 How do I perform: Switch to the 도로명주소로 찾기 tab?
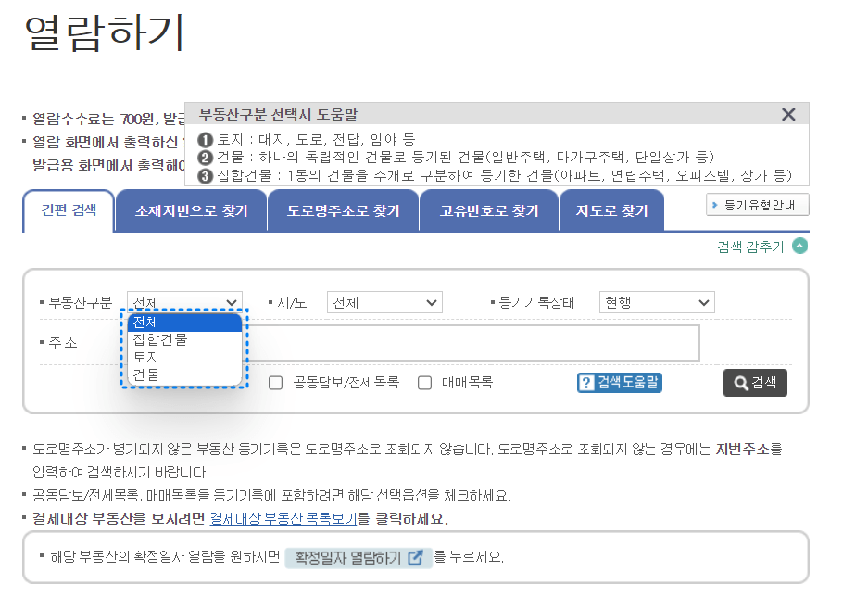pos(343,210)
